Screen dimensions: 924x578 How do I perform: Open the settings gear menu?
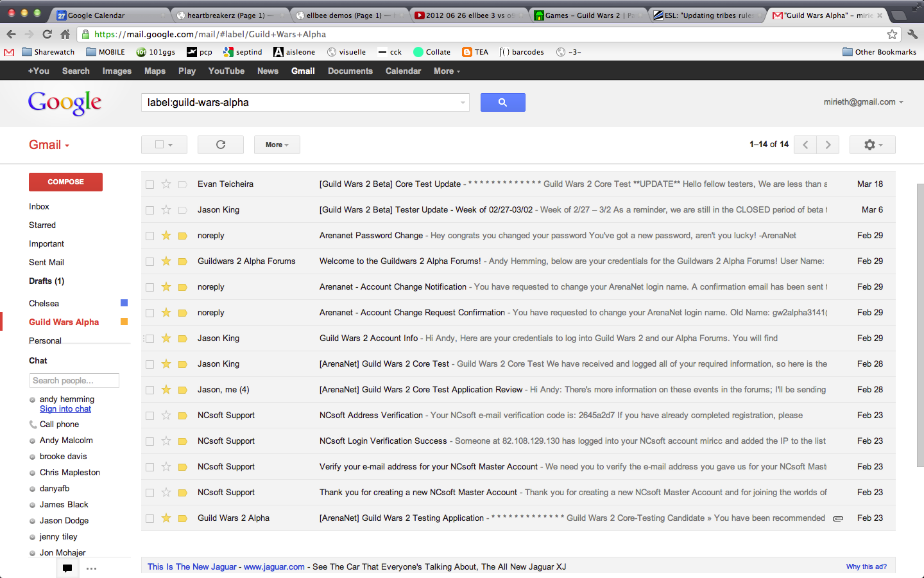tap(872, 144)
